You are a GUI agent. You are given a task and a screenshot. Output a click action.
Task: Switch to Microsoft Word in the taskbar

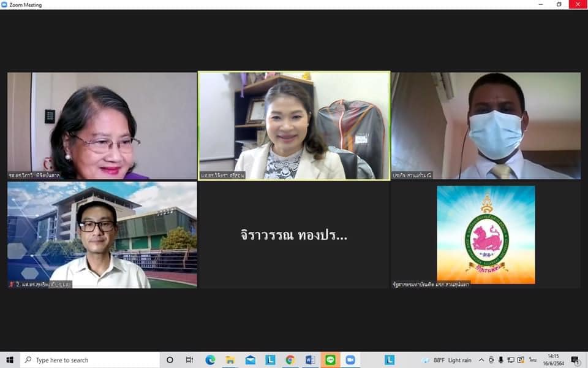(x=310, y=360)
